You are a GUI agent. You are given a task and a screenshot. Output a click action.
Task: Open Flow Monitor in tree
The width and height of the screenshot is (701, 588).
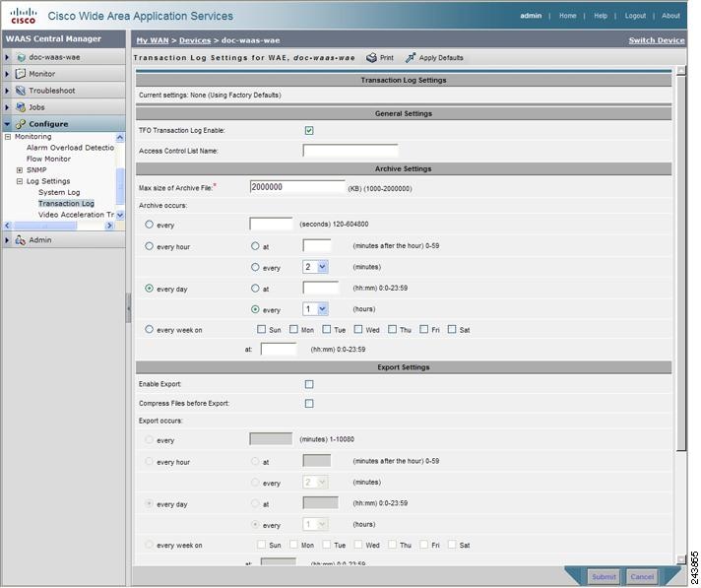pyautogui.click(x=48, y=159)
